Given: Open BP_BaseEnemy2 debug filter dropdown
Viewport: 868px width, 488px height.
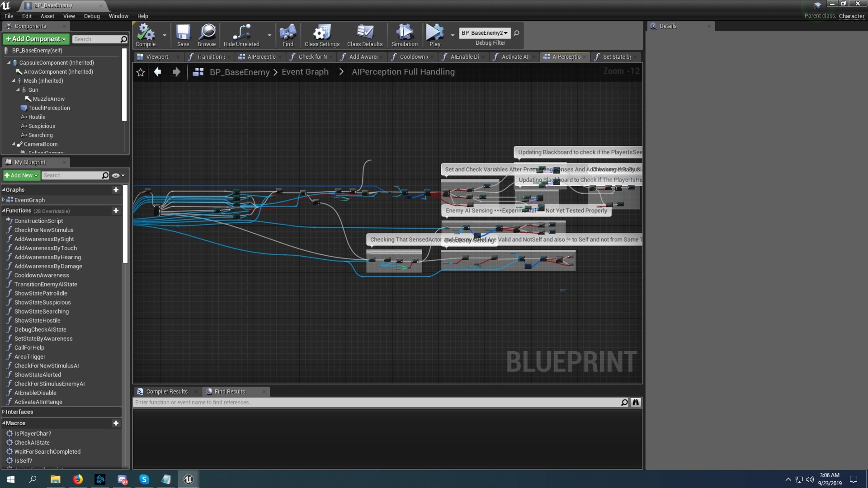Looking at the screenshot, I should tap(484, 33).
